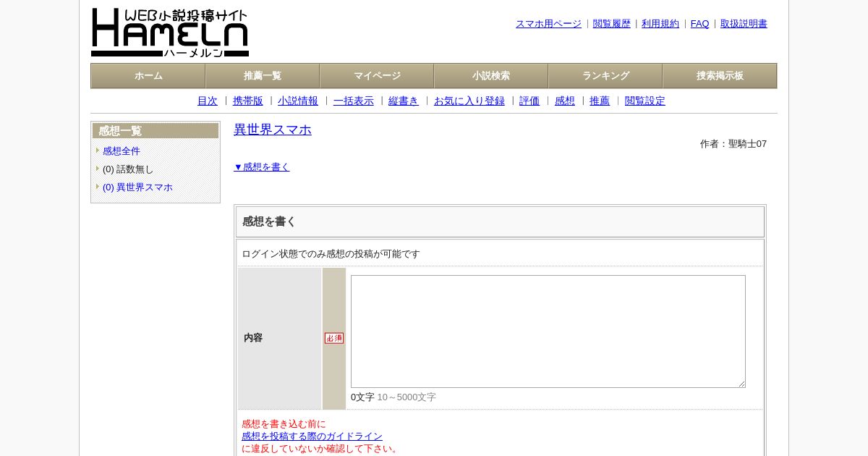Click the 0文字 character counter
868x456 pixels.
click(x=362, y=397)
